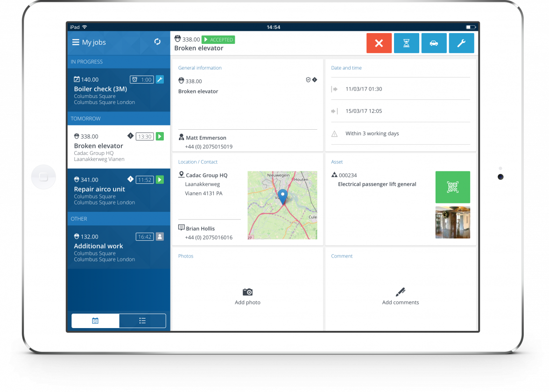The image size is (549, 392).
Task: Tap the pencil icon to add comments
Action: pyautogui.click(x=400, y=292)
